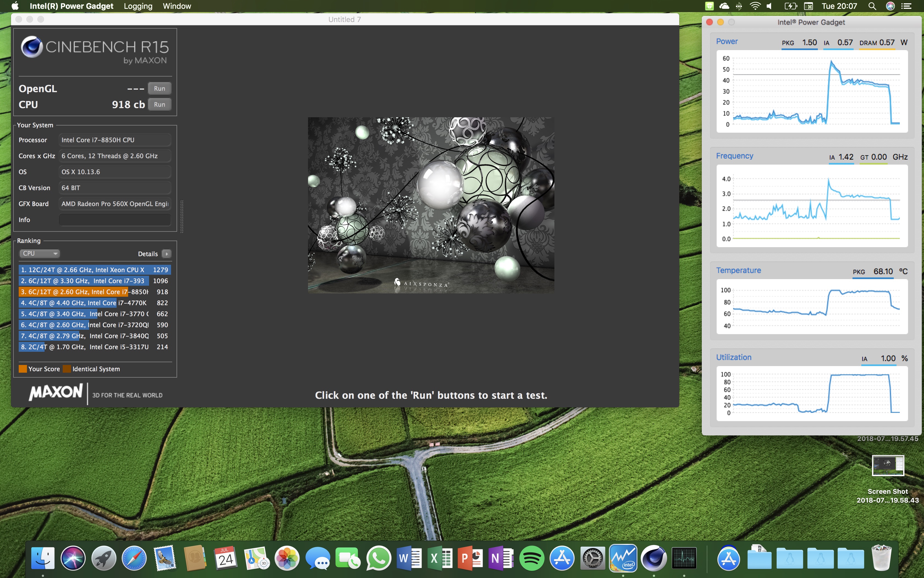The image size is (924, 578).
Task: Open Maps from the dock
Action: [x=256, y=558]
